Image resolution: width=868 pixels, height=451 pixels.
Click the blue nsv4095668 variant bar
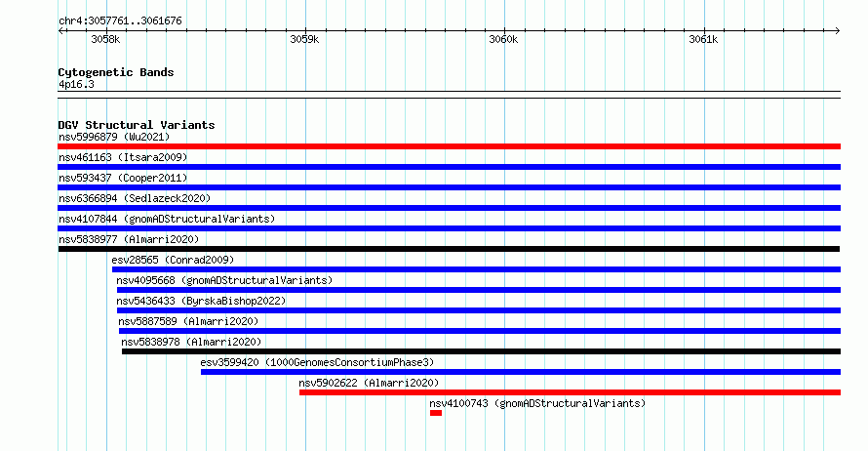click(478, 290)
